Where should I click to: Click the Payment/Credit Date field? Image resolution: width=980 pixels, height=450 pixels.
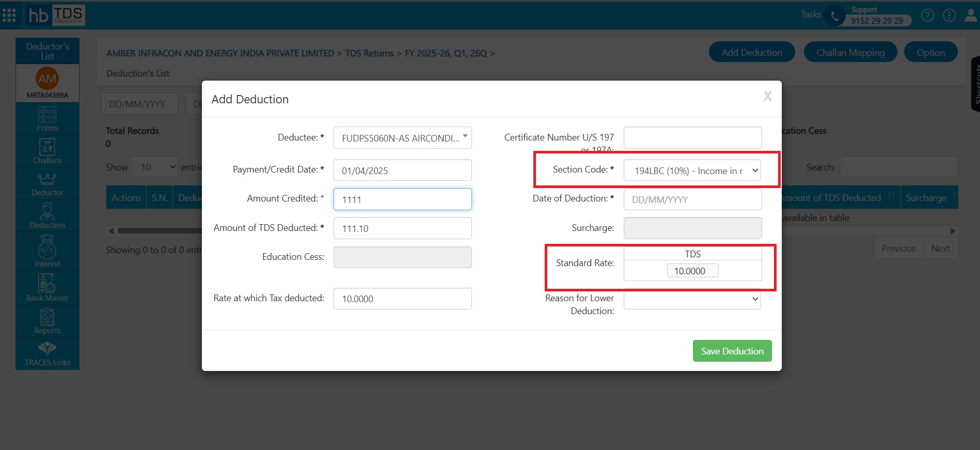[x=403, y=170]
